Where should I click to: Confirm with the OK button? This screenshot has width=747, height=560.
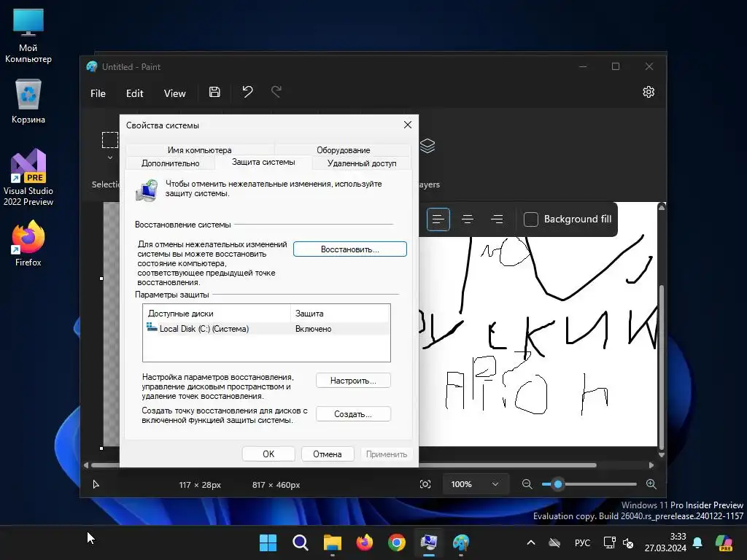268,454
